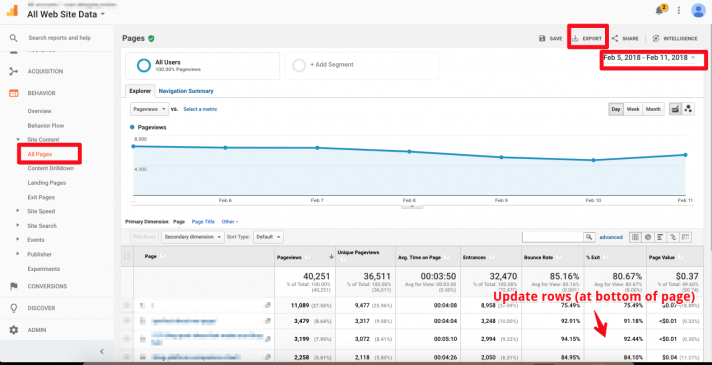Viewport: 712px width, 365px height.
Task: Switch to pie chart table view
Action: (x=648, y=237)
